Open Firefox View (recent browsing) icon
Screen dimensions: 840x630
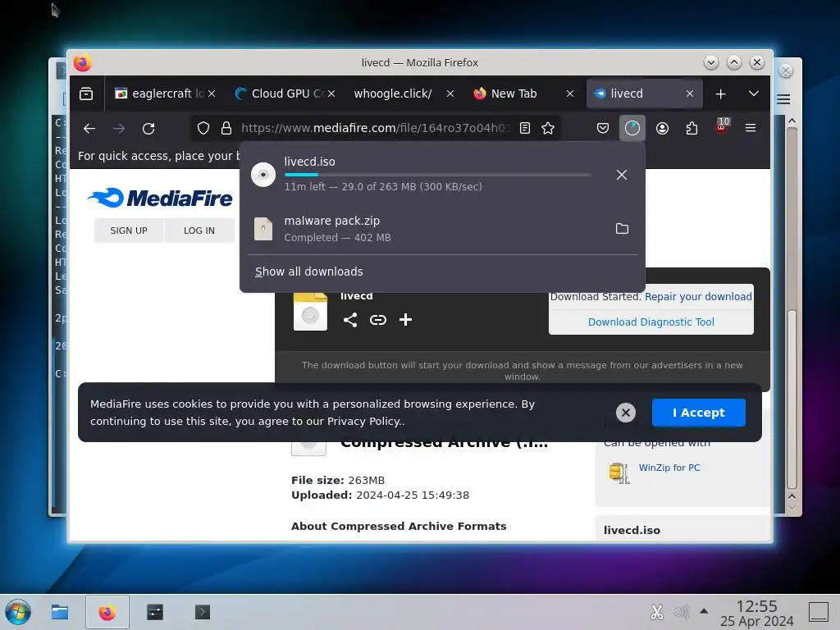click(85, 94)
